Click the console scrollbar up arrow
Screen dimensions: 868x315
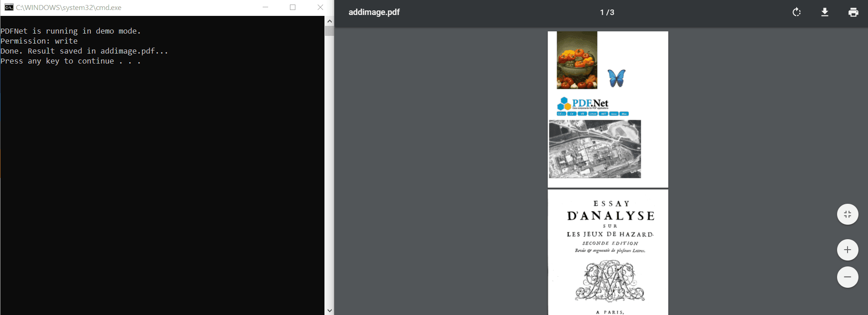coord(329,21)
